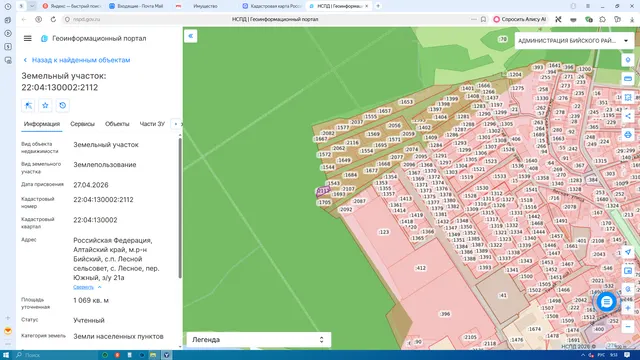
Task: Reload the page with the browser refresh icon
Action: (x=53, y=19)
